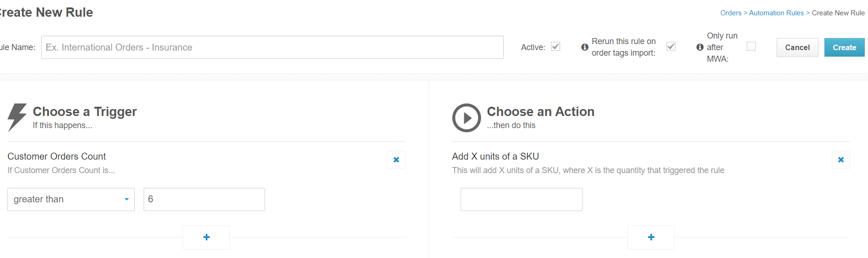Click the orders count value field showing 6
Image resolution: width=868 pixels, height=258 pixels.
pos(204,200)
